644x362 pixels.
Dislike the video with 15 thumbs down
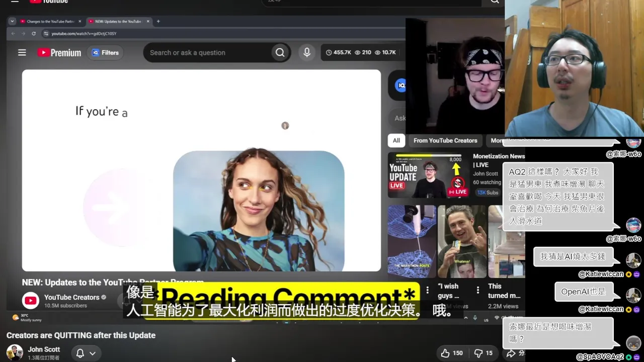[x=484, y=353]
